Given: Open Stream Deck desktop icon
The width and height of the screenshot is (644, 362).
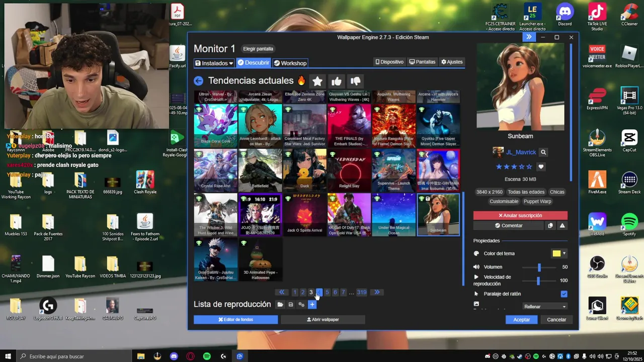Looking at the screenshot, I should (629, 183).
